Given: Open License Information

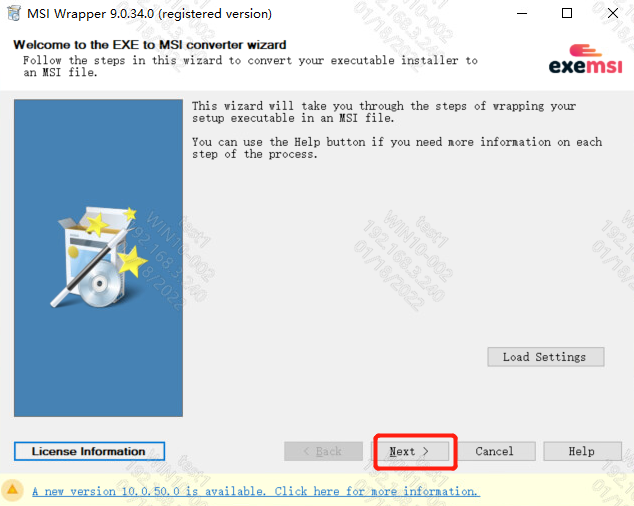Looking at the screenshot, I should coord(89,451).
